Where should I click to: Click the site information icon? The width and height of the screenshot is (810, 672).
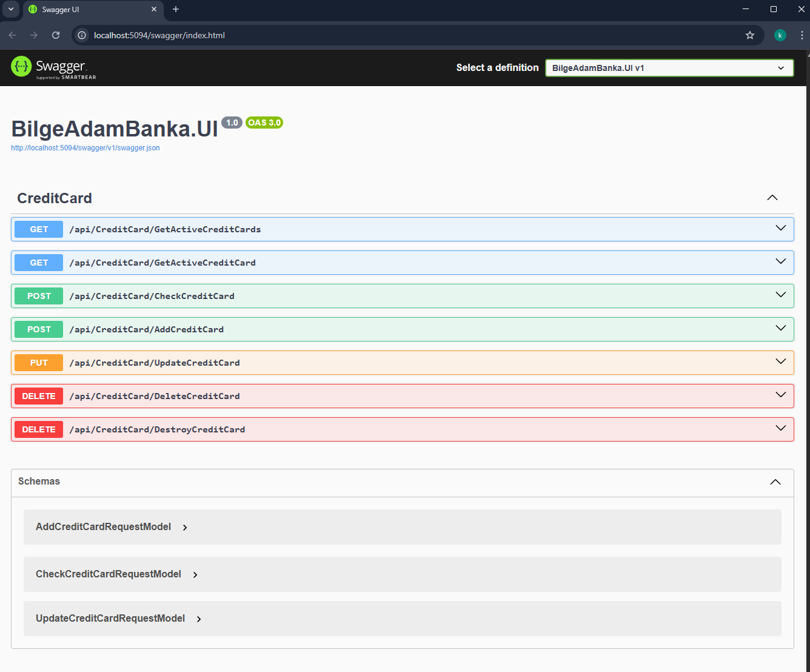[x=82, y=35]
